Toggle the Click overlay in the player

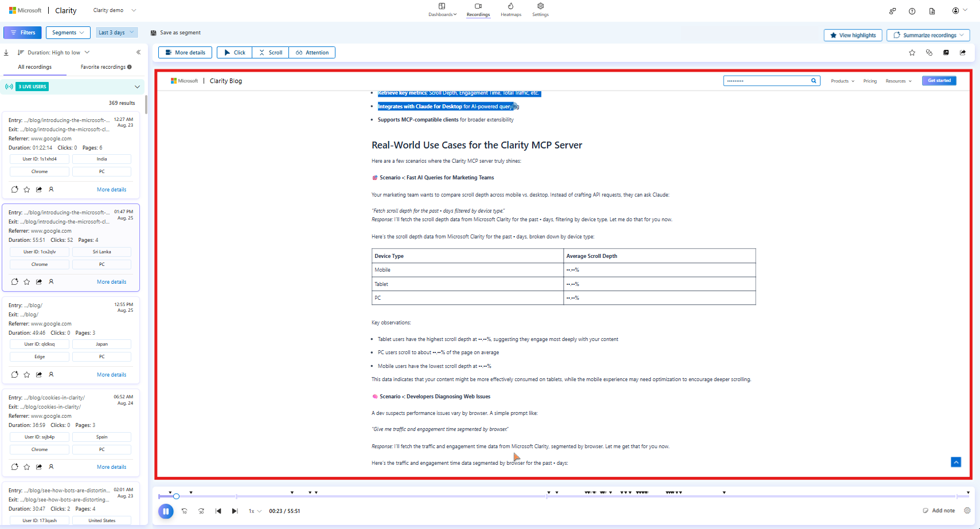tap(235, 53)
